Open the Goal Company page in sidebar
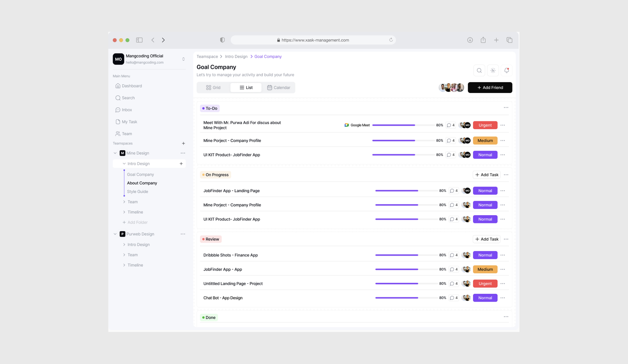Image resolution: width=628 pixels, height=364 pixels. point(141,175)
